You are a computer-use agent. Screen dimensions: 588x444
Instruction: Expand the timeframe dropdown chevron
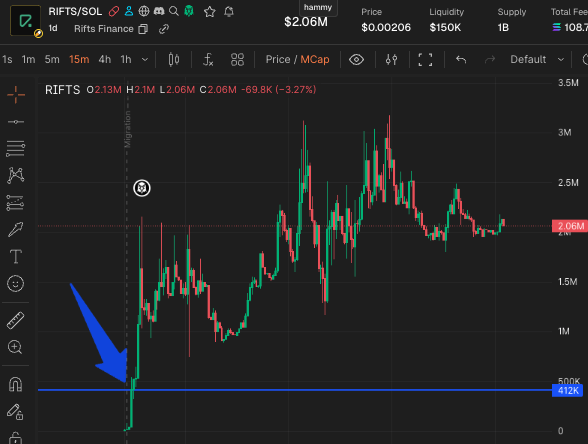[x=145, y=60]
